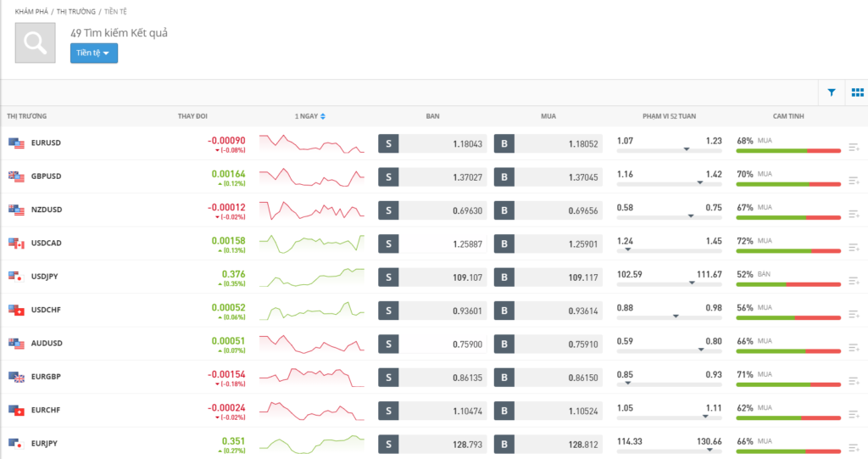Open the filter funnel icon
Viewport: 868px width, 459px height.
click(x=831, y=92)
